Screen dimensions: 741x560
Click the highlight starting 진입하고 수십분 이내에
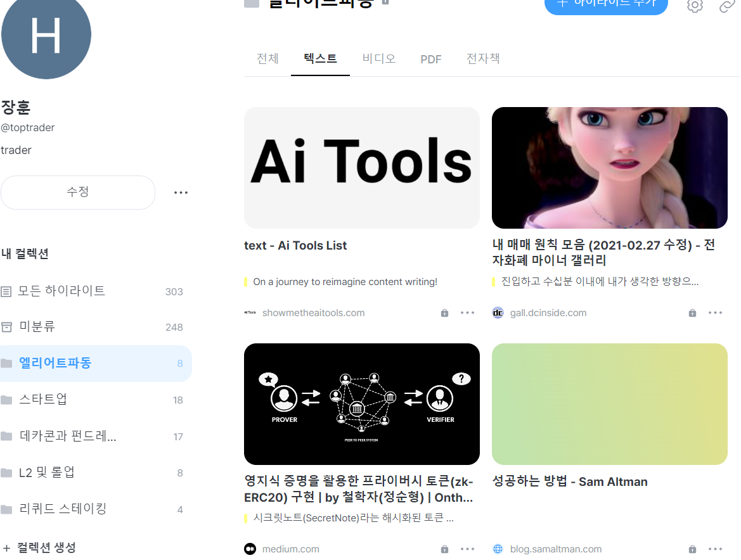[600, 282]
